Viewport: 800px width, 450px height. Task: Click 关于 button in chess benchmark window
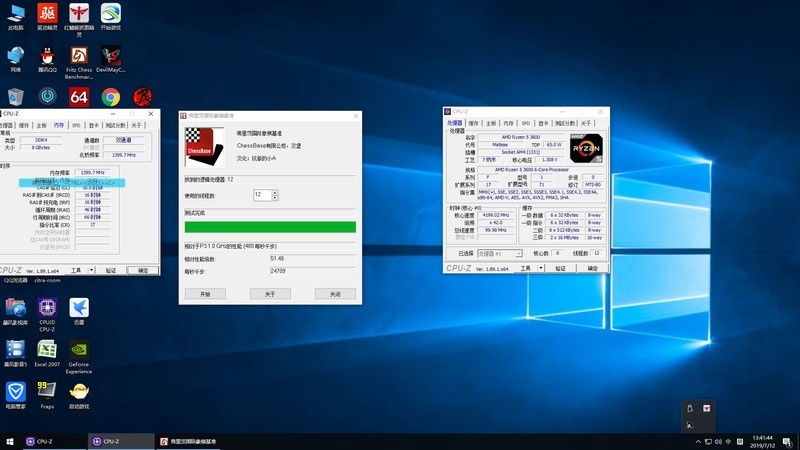click(270, 294)
